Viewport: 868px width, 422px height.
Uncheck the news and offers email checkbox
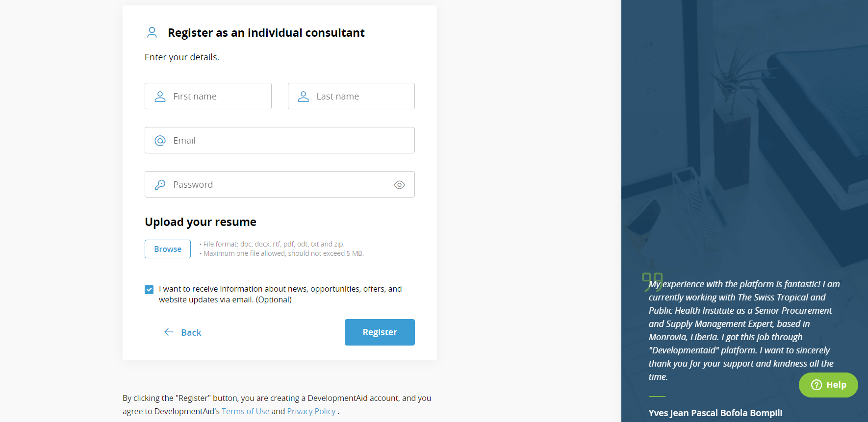[149, 289]
